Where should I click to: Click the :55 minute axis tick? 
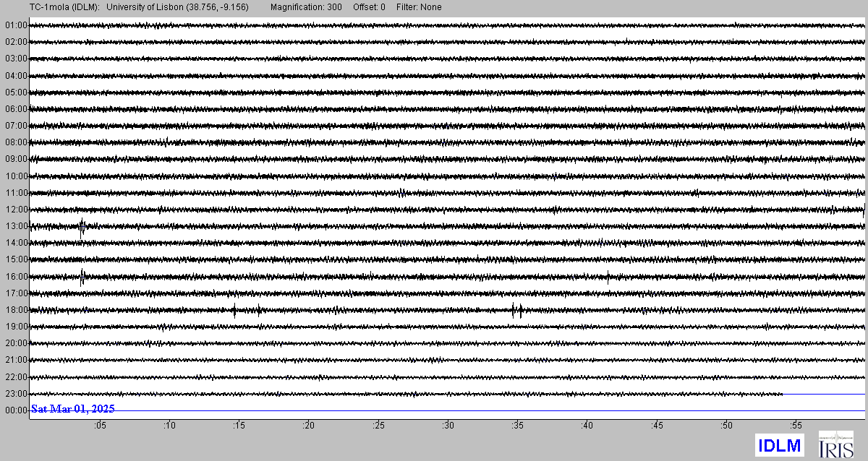pyautogui.click(x=796, y=426)
